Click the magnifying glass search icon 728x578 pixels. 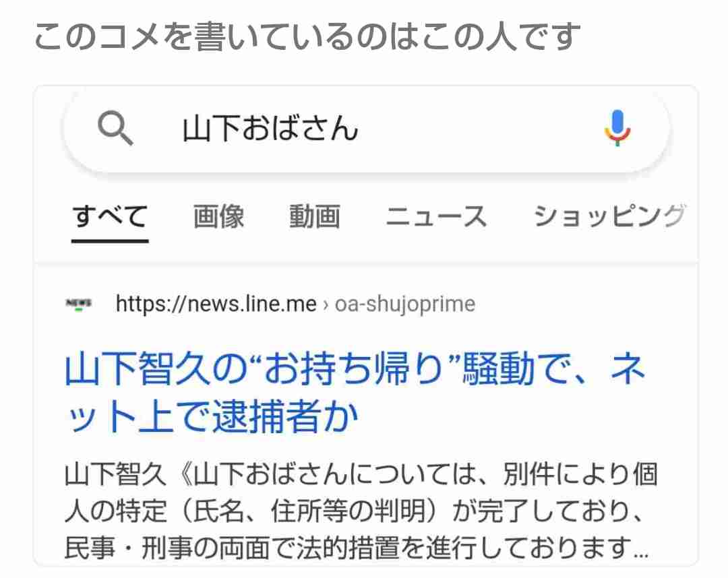115,129
